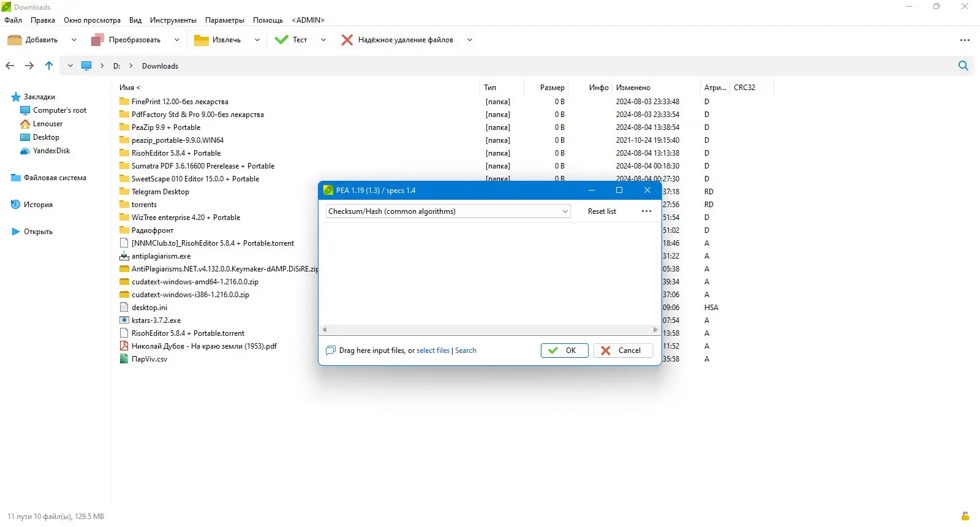Open the Окно просмотра menu

pyautogui.click(x=92, y=20)
